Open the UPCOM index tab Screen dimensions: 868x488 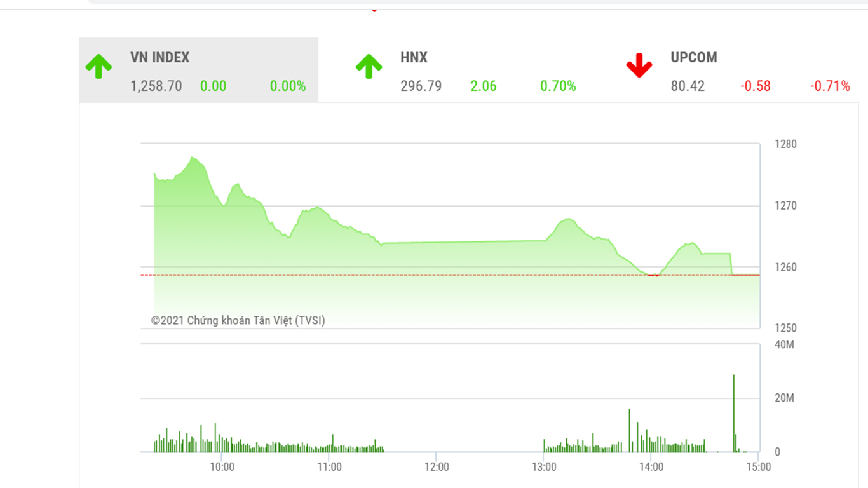point(694,58)
